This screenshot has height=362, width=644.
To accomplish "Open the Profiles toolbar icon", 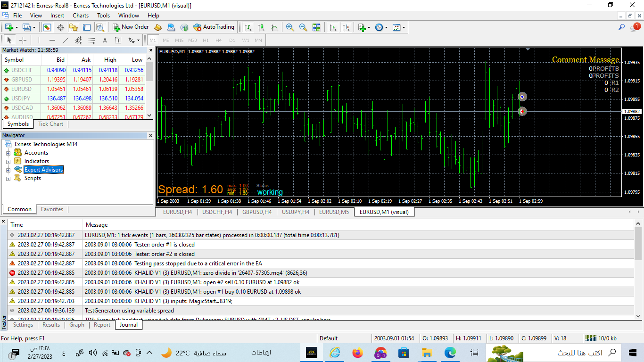I will click(x=27, y=27).
